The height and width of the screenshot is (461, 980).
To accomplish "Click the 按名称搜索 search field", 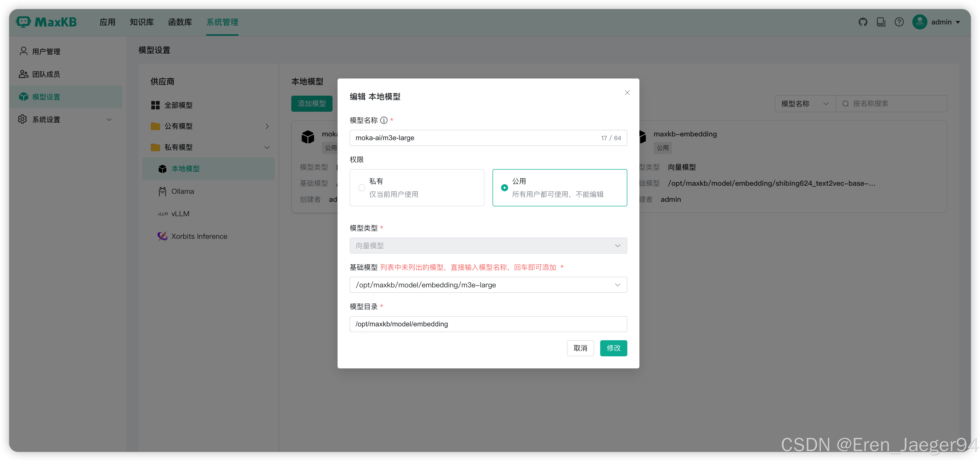I will (891, 103).
